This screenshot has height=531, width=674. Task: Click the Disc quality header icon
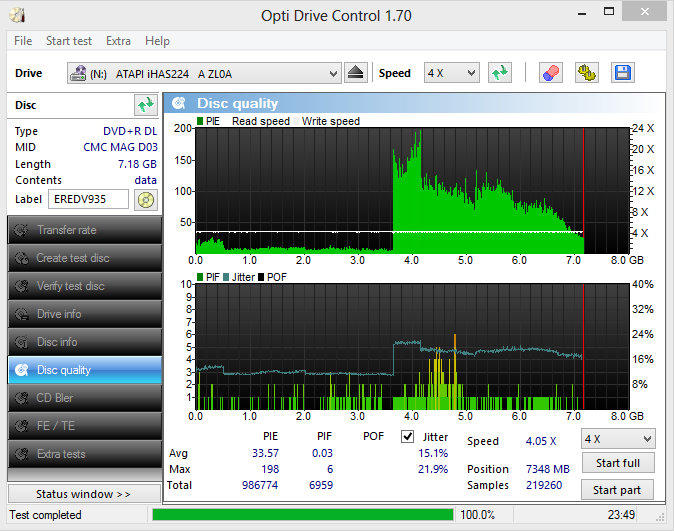179,103
